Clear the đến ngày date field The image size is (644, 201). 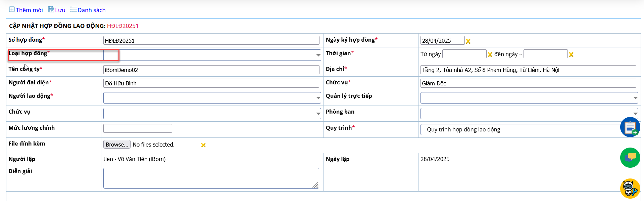point(571,54)
